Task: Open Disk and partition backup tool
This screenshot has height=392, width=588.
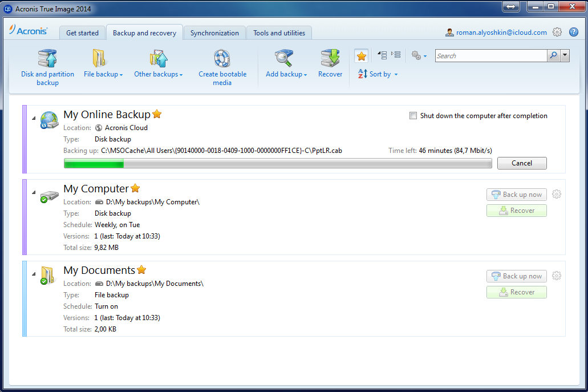Action: [47, 68]
